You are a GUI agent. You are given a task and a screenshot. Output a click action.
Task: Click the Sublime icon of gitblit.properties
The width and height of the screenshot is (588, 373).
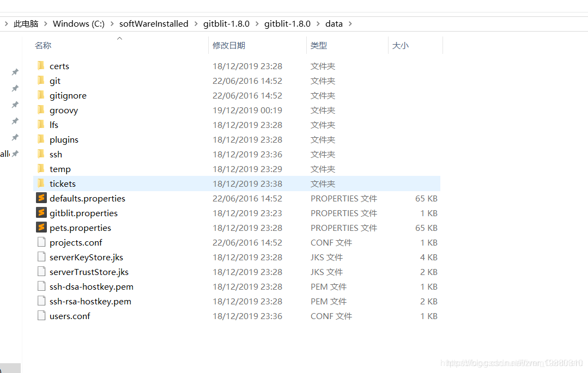[x=41, y=212]
